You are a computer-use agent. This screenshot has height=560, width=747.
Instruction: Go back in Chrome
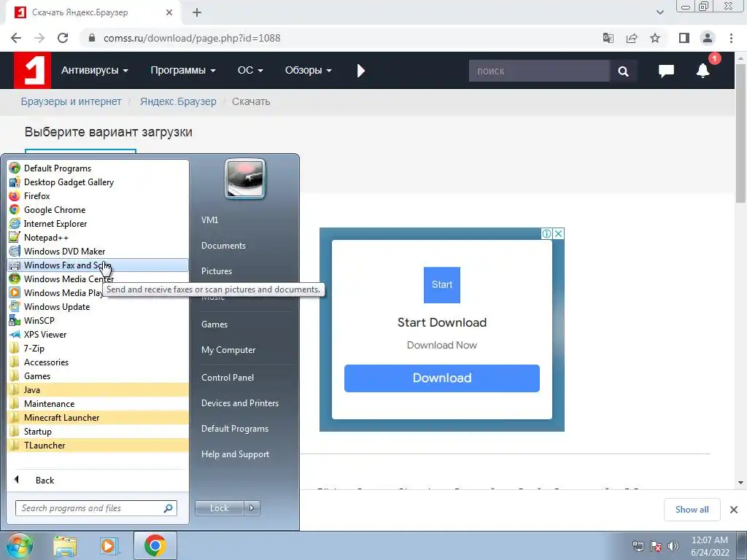point(16,38)
